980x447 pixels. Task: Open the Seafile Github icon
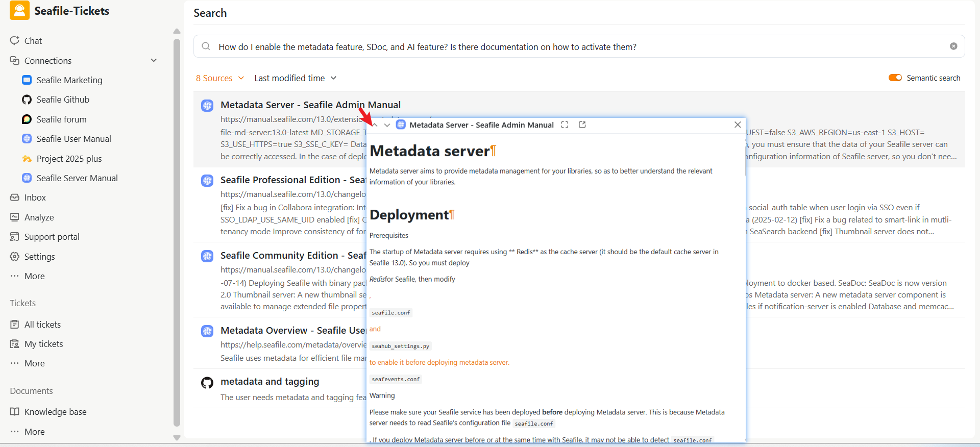(x=27, y=100)
